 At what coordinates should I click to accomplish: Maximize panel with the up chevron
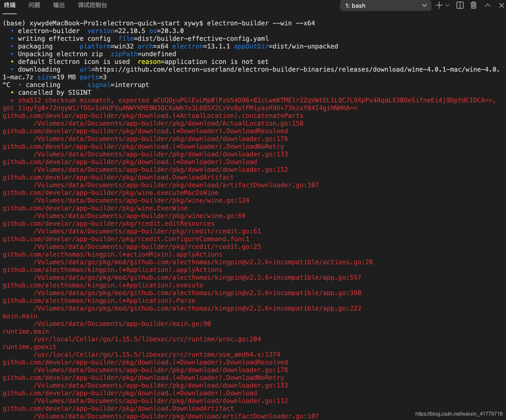pos(488,5)
